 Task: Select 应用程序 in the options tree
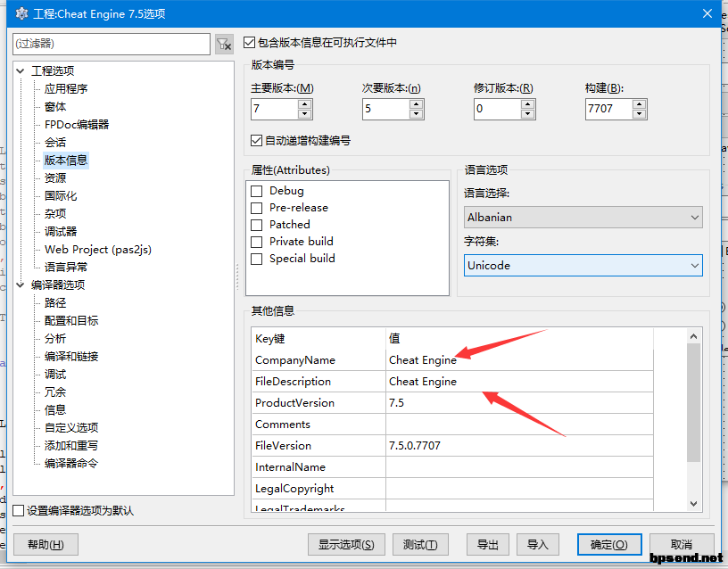66,88
